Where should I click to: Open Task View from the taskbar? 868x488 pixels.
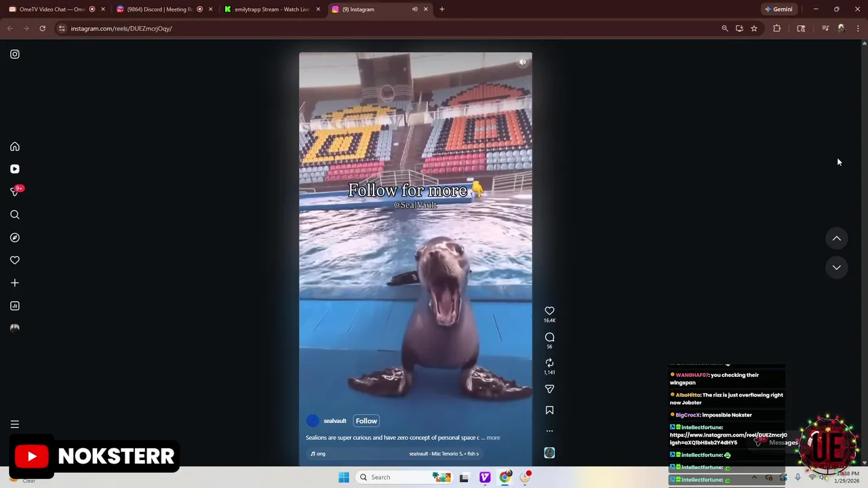click(464, 478)
